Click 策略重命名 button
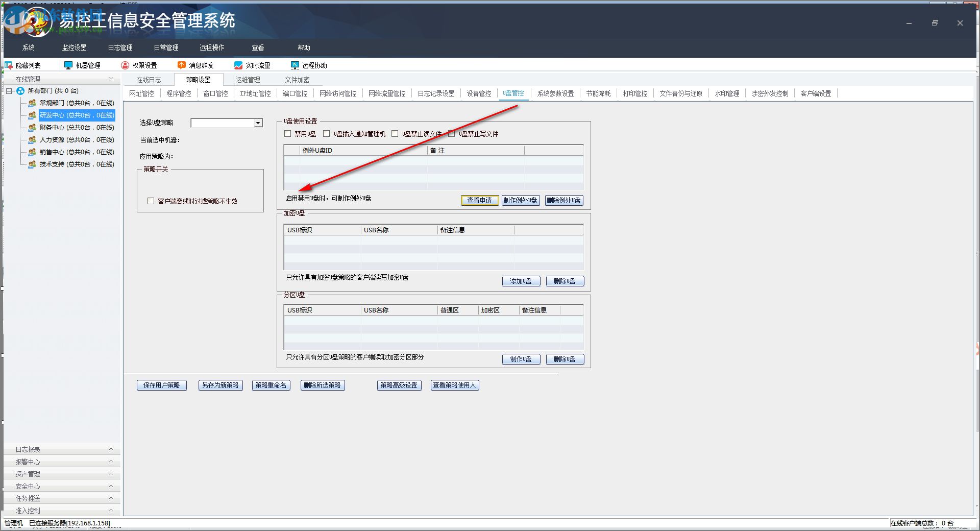The image size is (980, 531). [272, 385]
